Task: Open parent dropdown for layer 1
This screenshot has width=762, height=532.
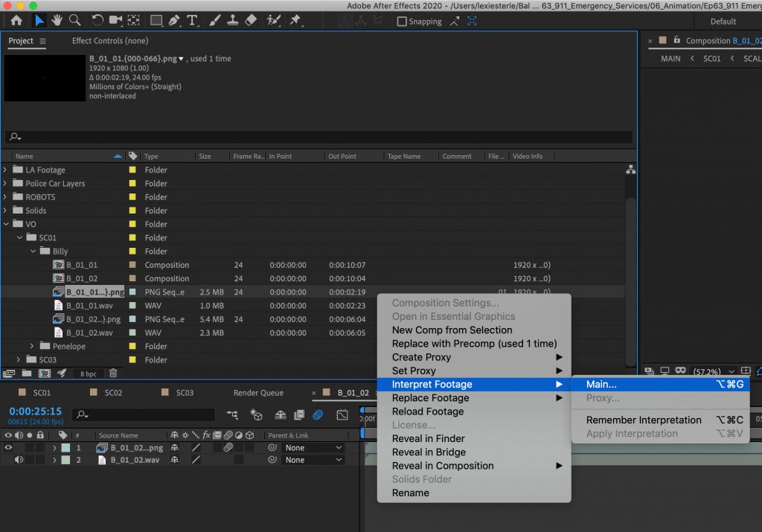Action: pyautogui.click(x=313, y=448)
